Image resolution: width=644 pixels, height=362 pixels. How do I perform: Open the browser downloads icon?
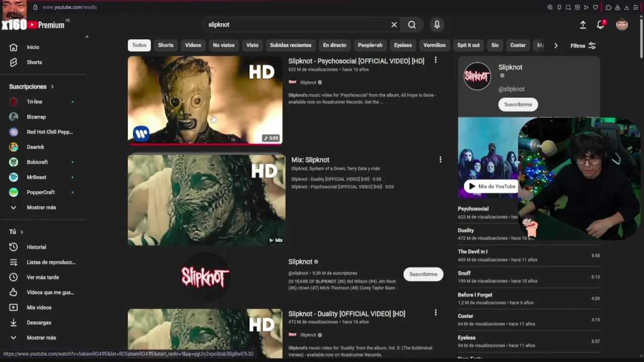[x=626, y=7]
